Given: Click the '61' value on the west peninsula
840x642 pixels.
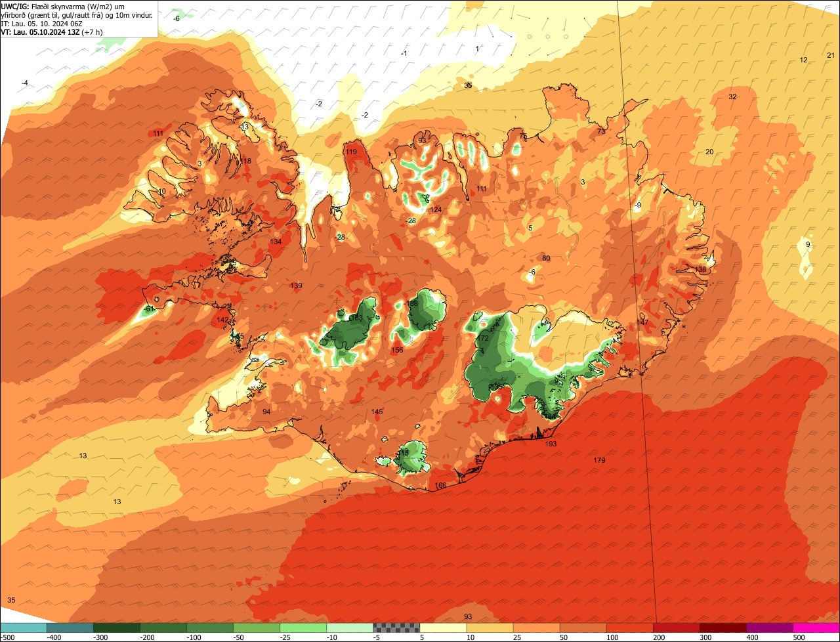Looking at the screenshot, I should tap(150, 309).
